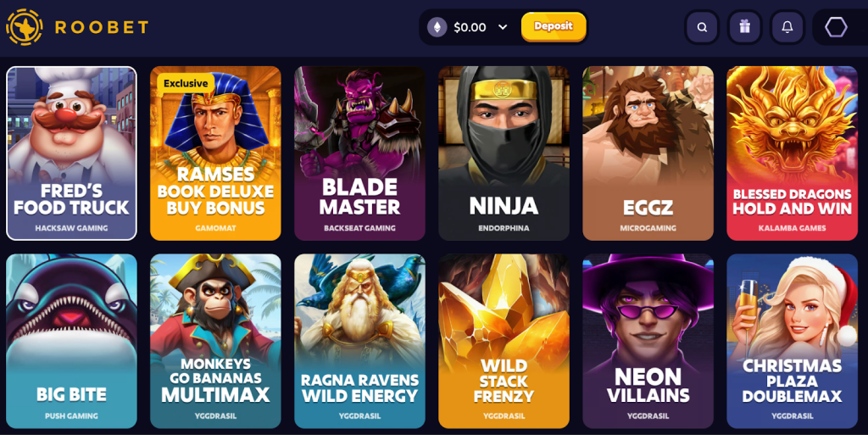This screenshot has width=868, height=435.
Task: Open the Neon Villains game tile
Action: [x=648, y=341]
